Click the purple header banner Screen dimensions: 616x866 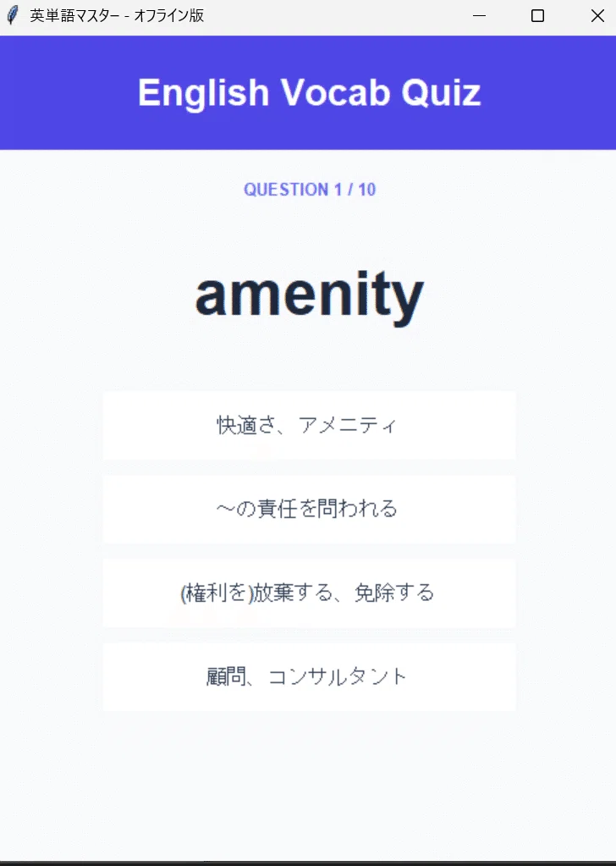click(x=308, y=93)
